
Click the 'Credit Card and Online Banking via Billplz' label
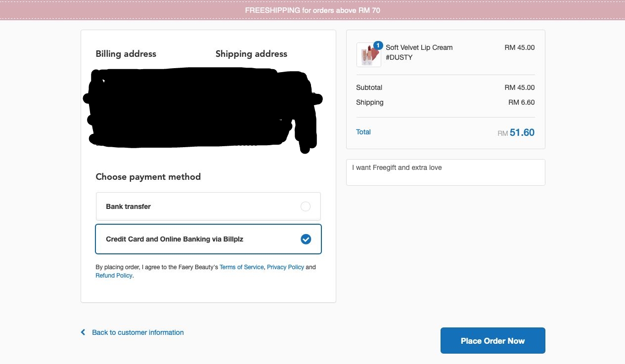click(x=175, y=239)
